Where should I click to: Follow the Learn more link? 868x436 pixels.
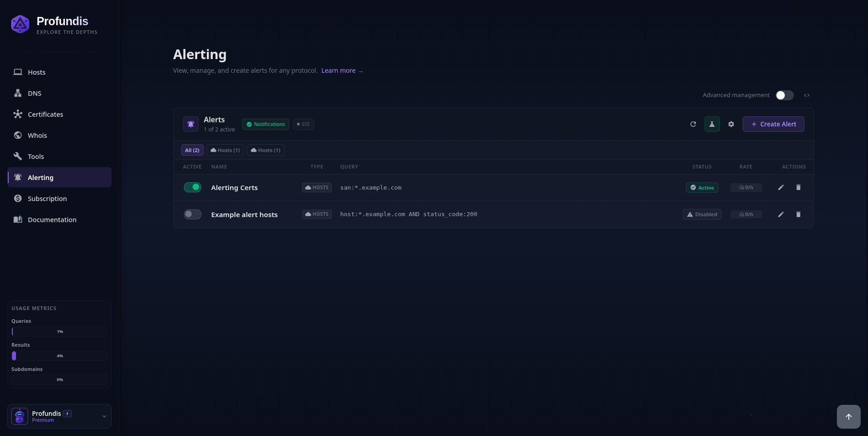tap(342, 71)
